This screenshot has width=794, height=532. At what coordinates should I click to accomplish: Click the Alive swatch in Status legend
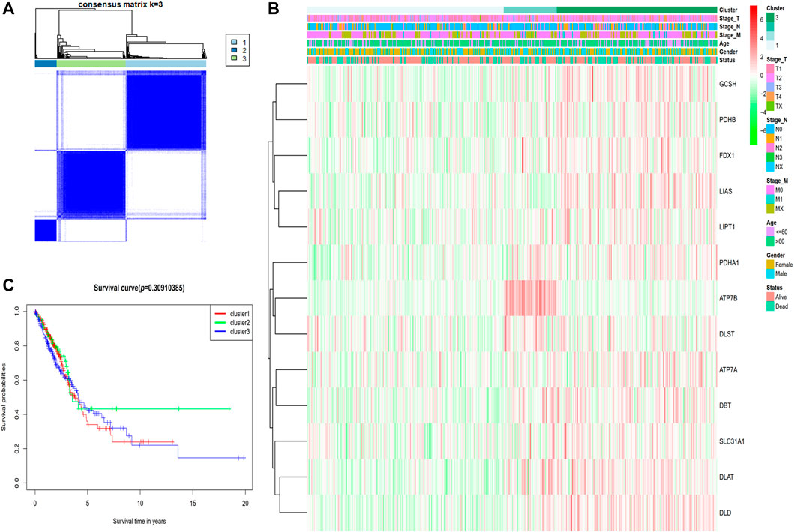(770, 297)
